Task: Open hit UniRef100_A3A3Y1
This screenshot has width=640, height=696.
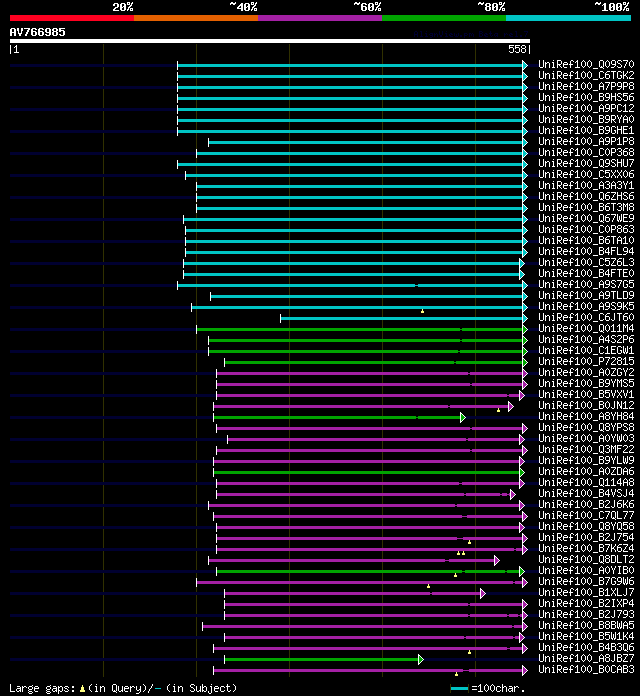Action: (x=586, y=186)
